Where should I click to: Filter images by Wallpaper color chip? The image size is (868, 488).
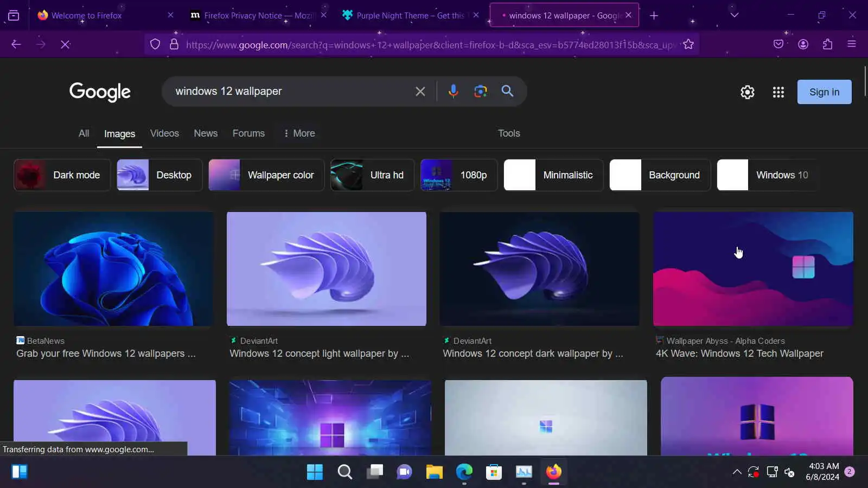pos(266,175)
